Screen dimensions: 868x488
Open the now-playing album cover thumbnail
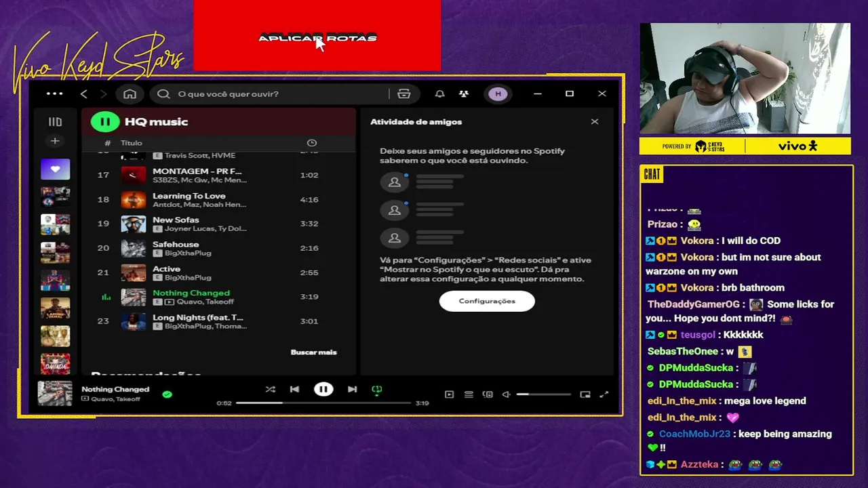[x=55, y=393]
